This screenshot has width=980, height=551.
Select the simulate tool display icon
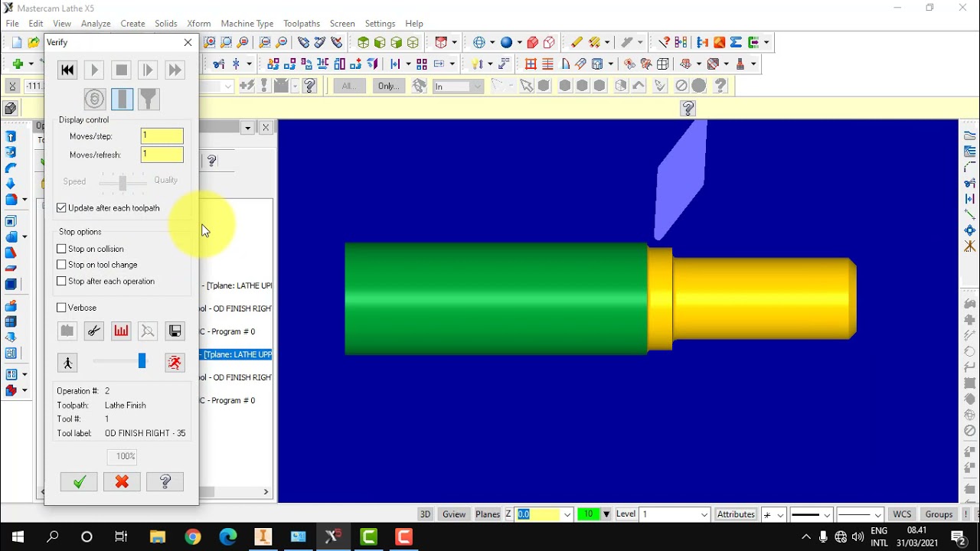(122, 99)
